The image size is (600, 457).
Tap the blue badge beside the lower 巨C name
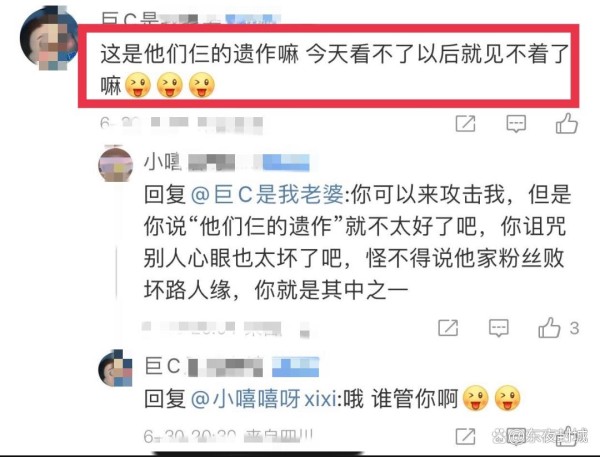click(295, 367)
